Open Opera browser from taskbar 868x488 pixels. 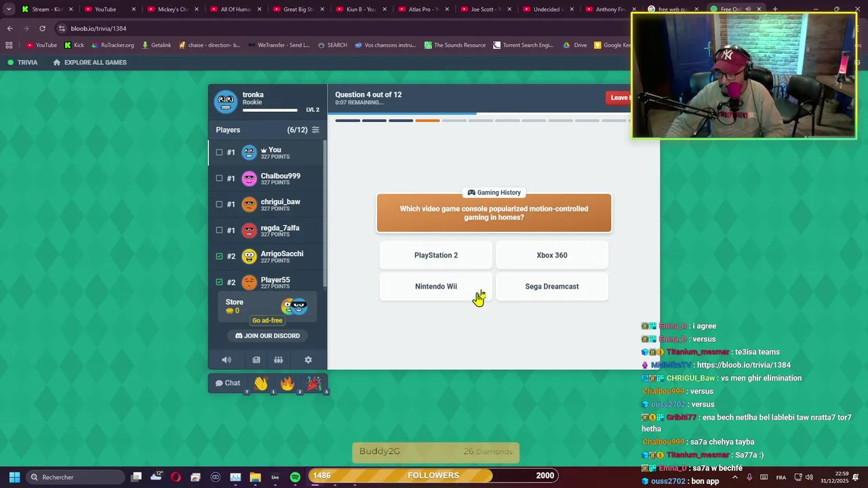(176, 477)
